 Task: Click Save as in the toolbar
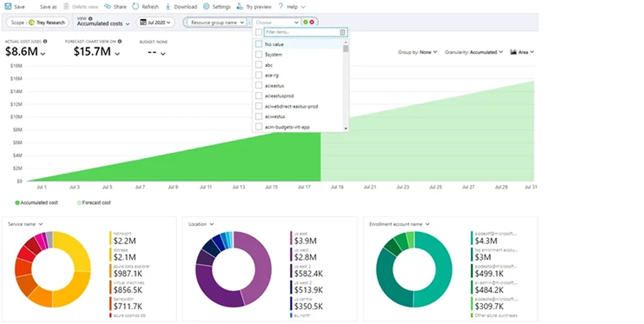(x=48, y=7)
